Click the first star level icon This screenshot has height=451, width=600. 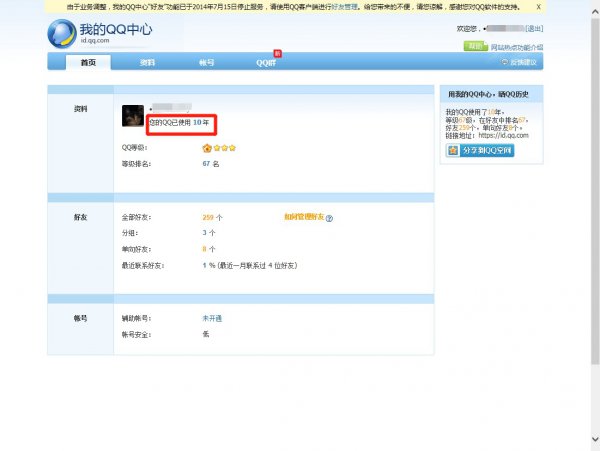217,148
